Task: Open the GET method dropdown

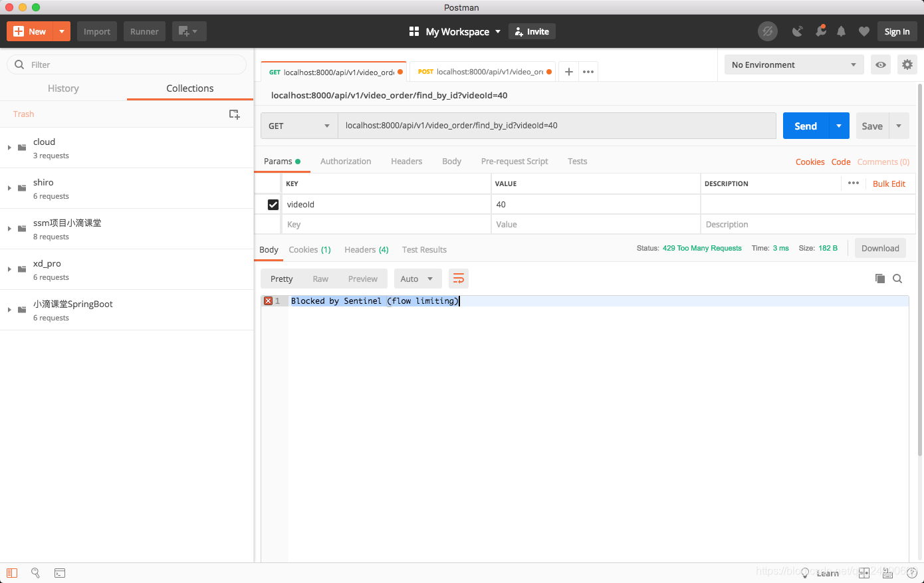Action: [299, 126]
